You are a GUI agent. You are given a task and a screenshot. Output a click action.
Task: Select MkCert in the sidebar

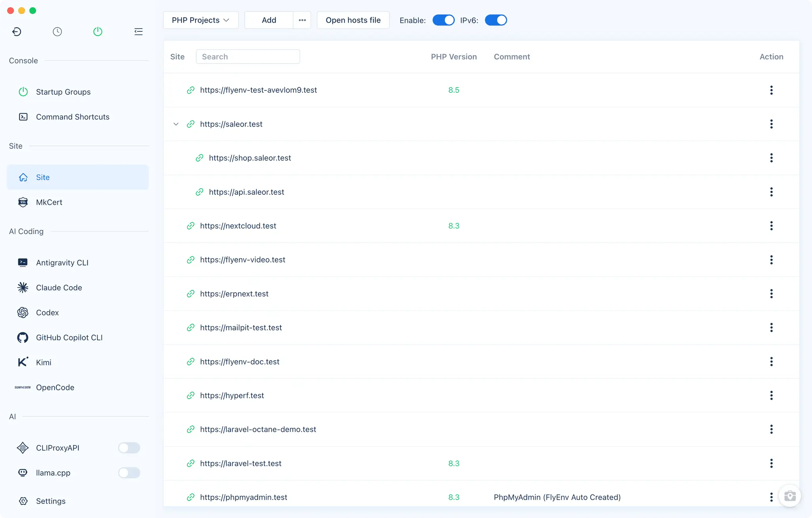coord(78,202)
